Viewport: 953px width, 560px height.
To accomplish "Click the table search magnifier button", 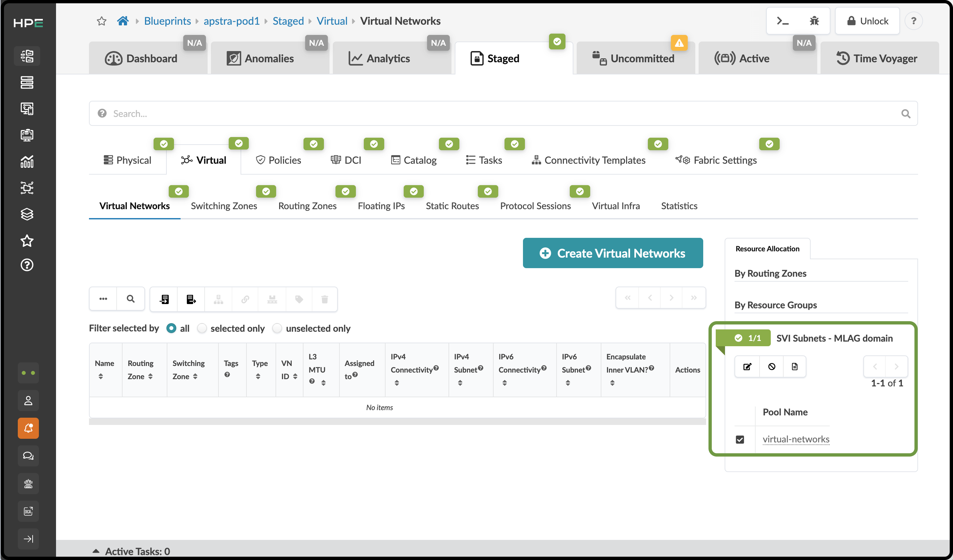I will click(130, 299).
